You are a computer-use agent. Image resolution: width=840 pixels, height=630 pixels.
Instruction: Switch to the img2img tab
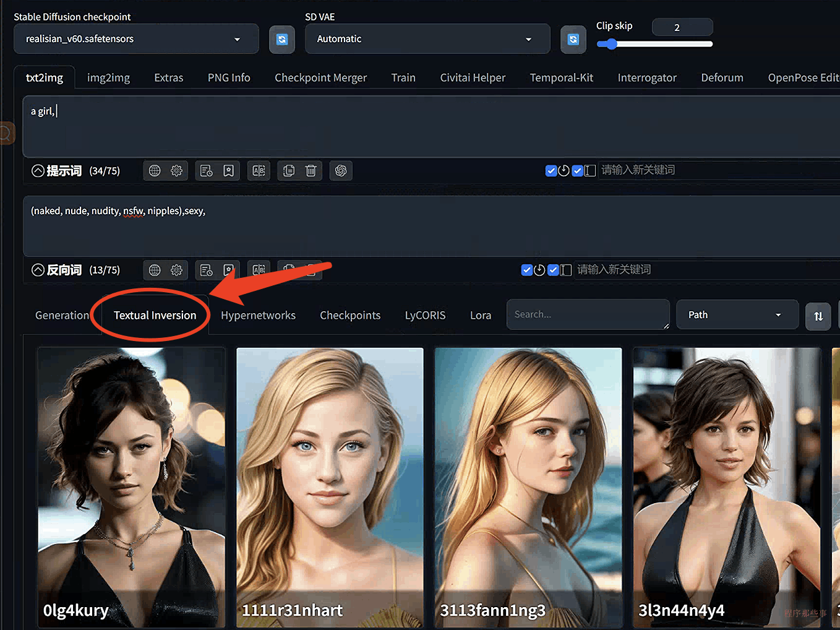pyautogui.click(x=108, y=78)
